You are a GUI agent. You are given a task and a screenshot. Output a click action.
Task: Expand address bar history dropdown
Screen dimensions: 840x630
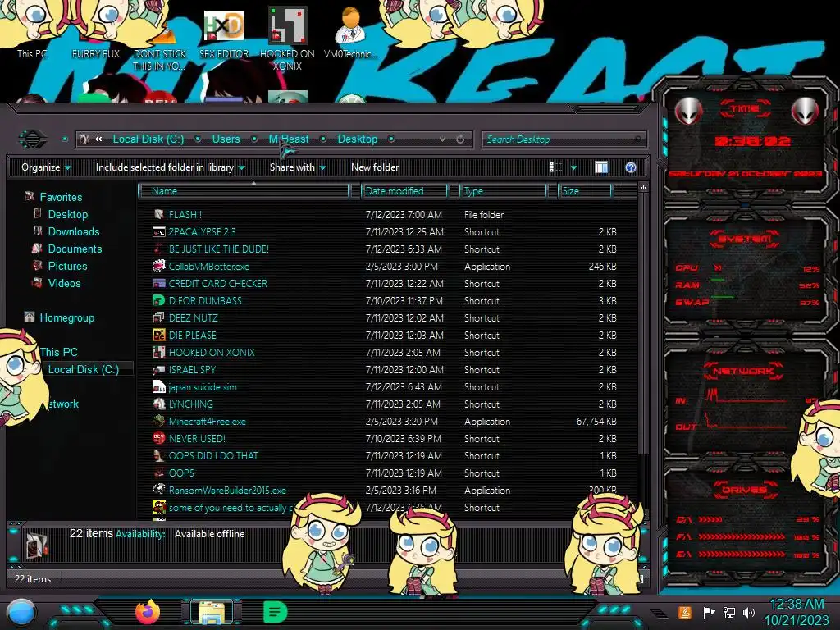point(442,139)
